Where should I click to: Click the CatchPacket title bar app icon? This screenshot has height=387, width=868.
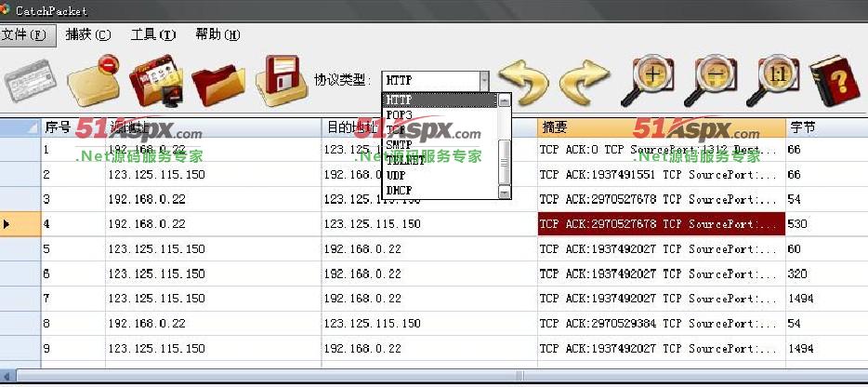coord(5,9)
